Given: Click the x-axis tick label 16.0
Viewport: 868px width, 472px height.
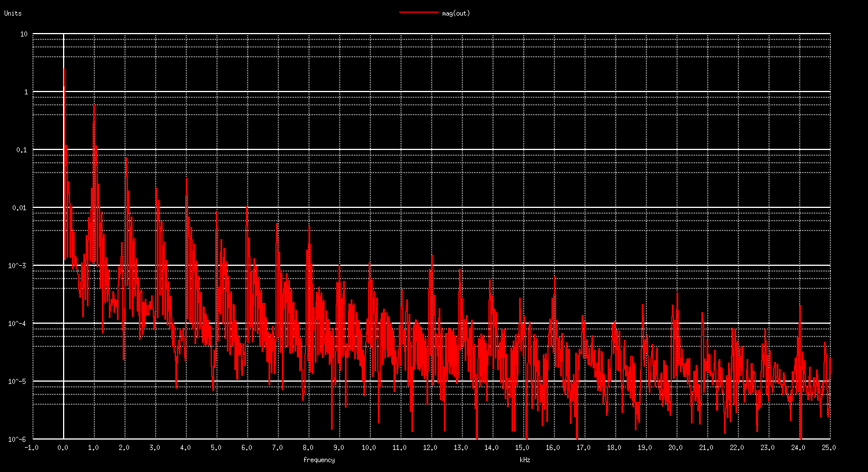Looking at the screenshot, I should click(x=552, y=448).
